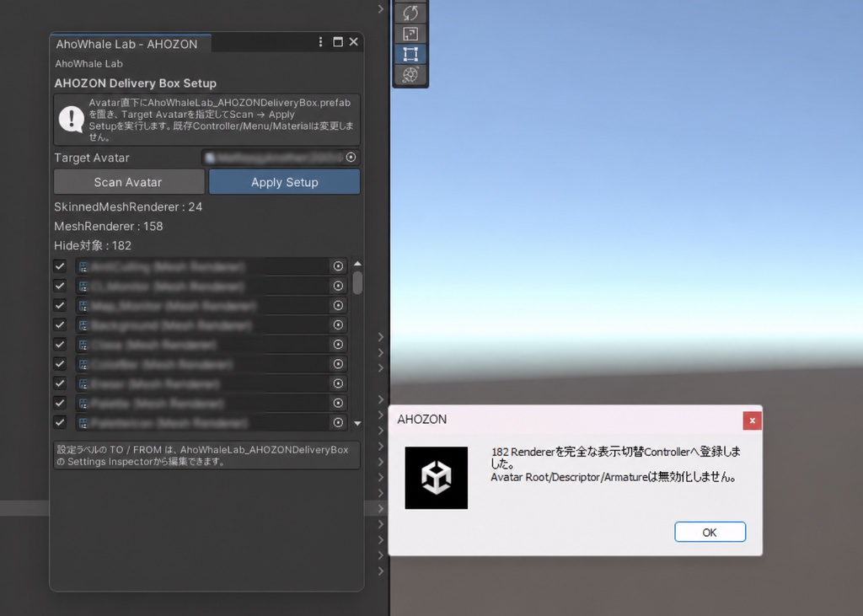Select the AntiCulling Mesh Renderer object field
Screen dimensions: 863x616
pyautogui.click(x=212, y=266)
